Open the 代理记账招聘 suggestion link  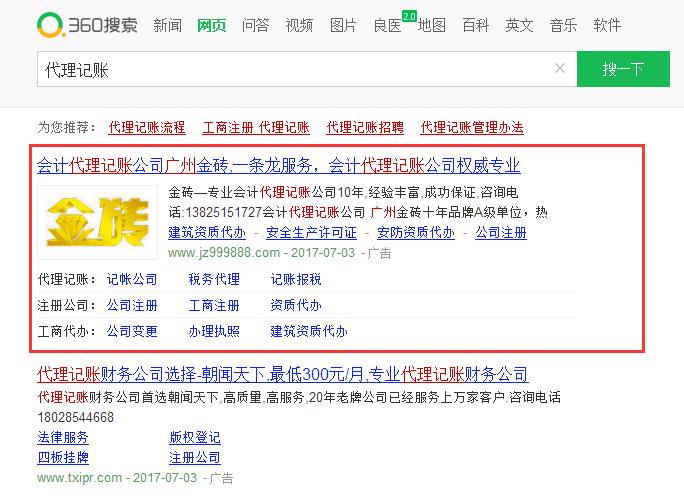pyautogui.click(x=365, y=127)
